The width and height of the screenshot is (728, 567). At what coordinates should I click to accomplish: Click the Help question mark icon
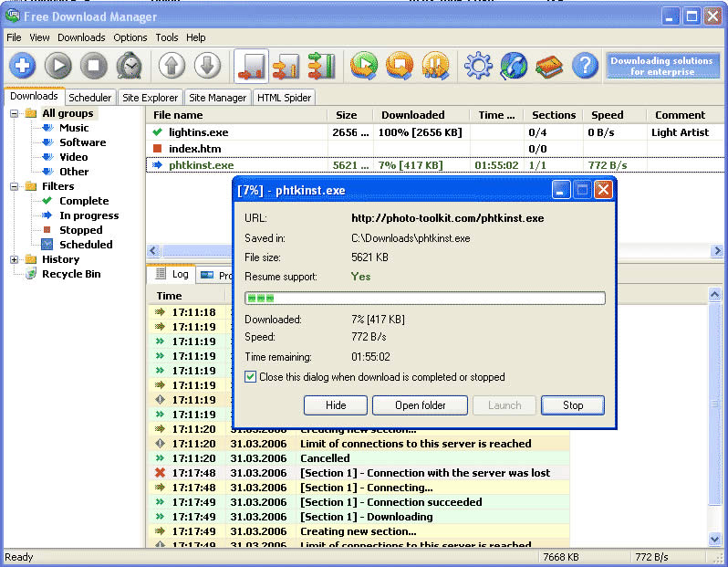click(x=584, y=66)
